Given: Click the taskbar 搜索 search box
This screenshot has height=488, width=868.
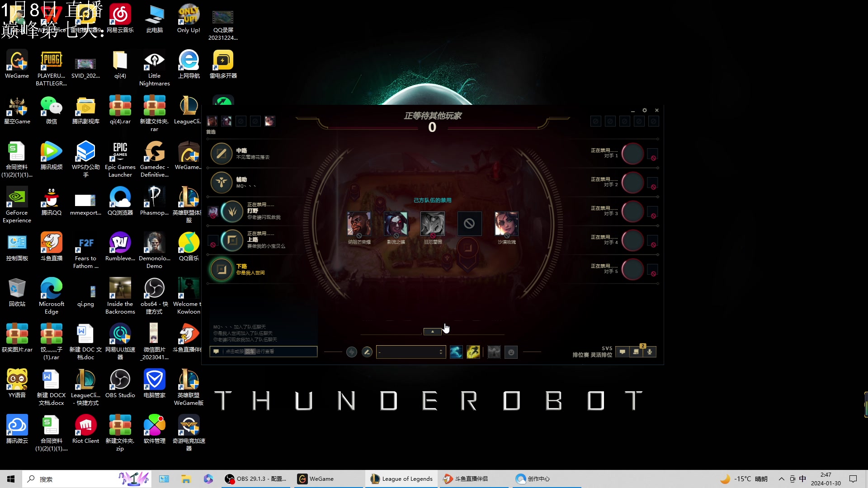Looking at the screenshot, I should point(86,479).
